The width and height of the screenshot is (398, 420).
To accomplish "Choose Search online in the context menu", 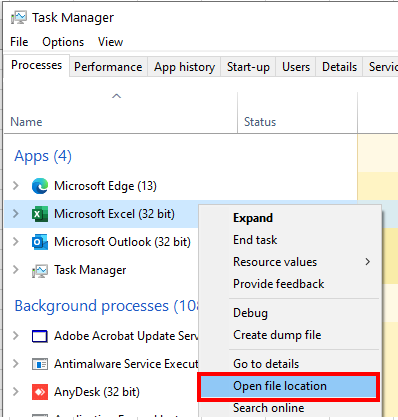I will (x=289, y=408).
